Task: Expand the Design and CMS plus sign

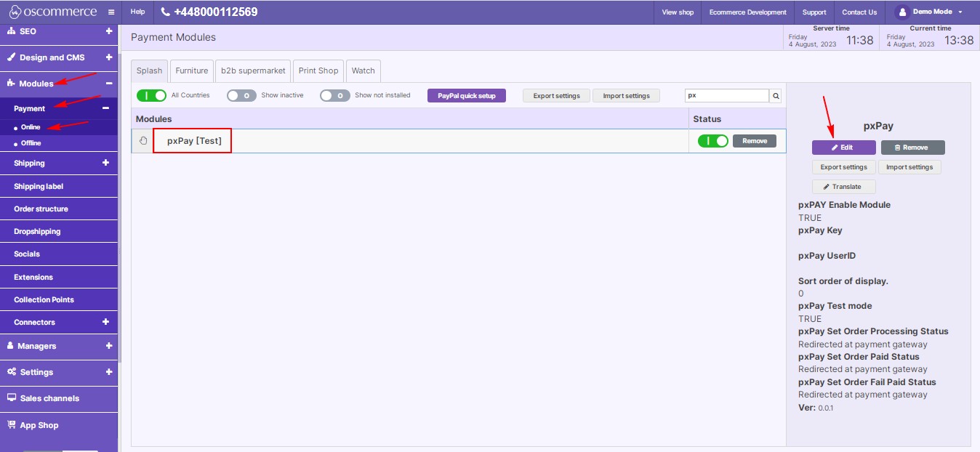Action: 108,57
